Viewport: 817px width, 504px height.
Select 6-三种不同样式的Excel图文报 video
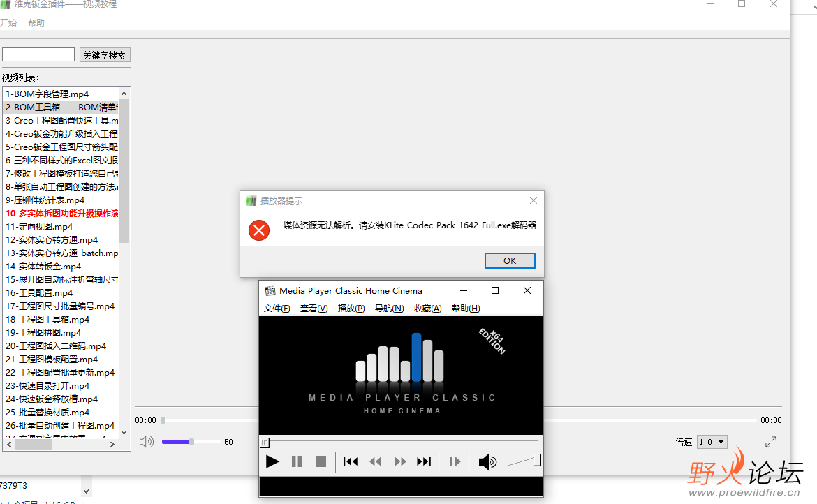click(61, 161)
